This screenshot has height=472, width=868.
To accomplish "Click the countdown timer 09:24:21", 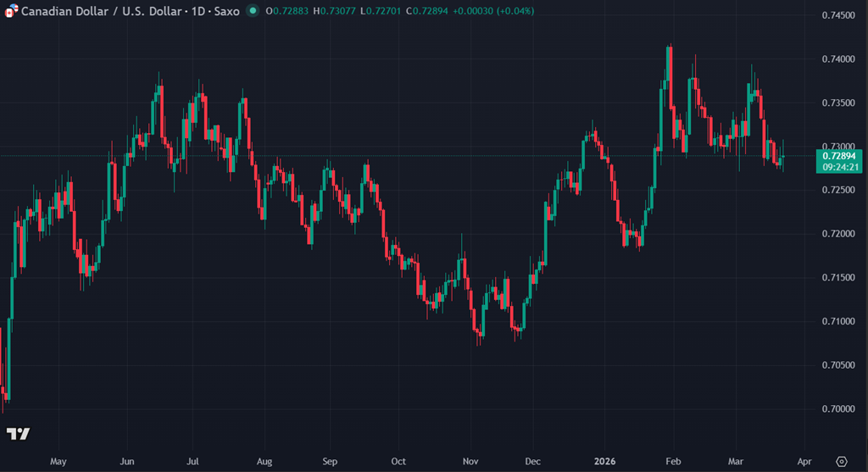I will point(838,167).
